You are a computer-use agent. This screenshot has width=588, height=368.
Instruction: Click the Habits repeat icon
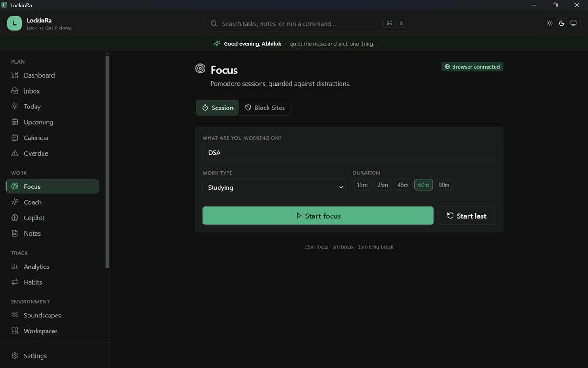pyautogui.click(x=14, y=282)
